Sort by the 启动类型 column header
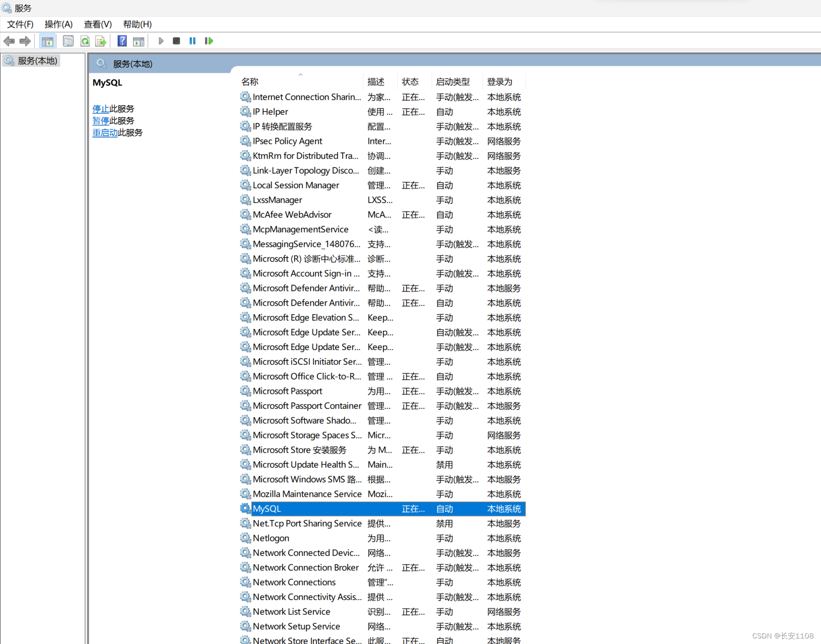The width and height of the screenshot is (821, 644). [x=457, y=82]
